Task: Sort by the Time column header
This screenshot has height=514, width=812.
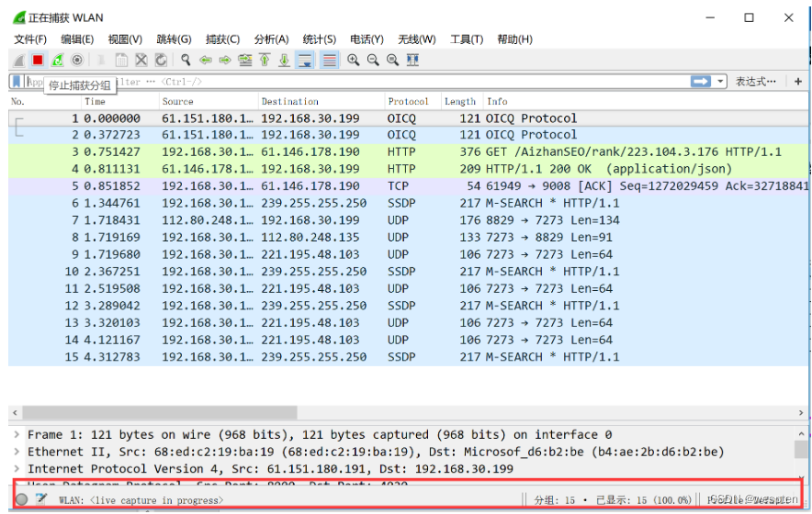Action: (120, 102)
